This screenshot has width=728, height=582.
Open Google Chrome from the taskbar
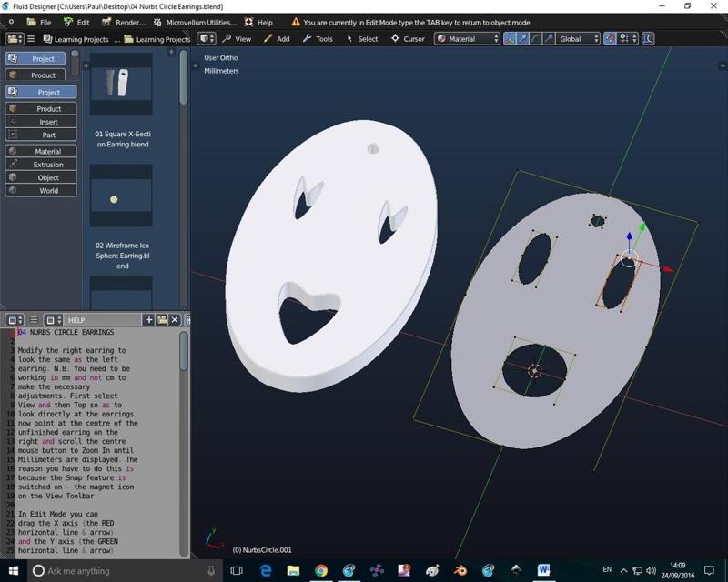coord(321,570)
